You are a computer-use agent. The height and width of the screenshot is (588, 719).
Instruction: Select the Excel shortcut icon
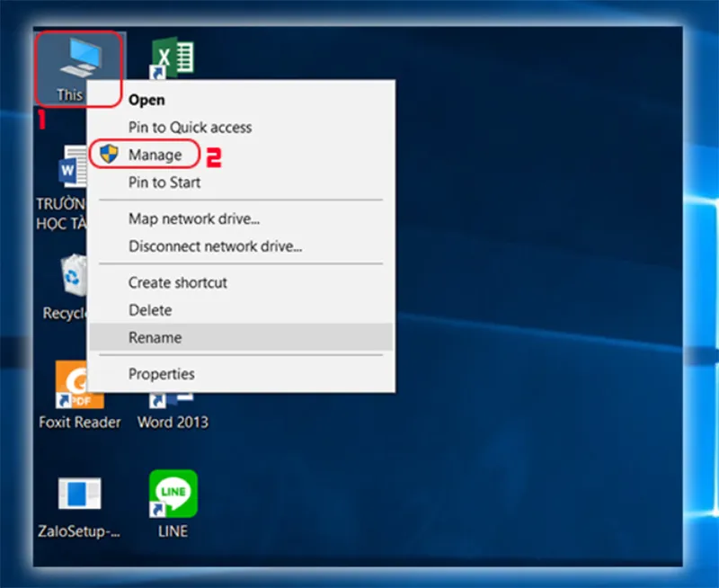coord(173,58)
